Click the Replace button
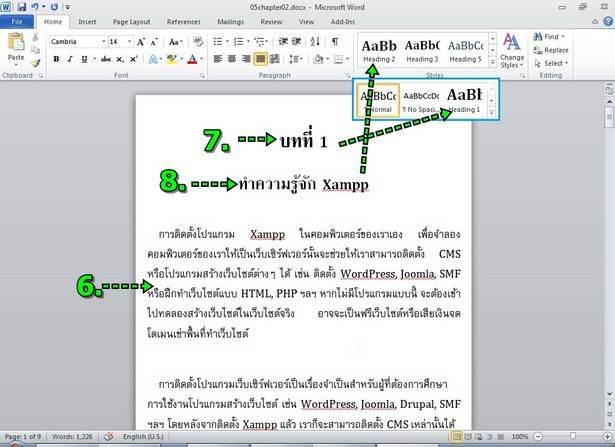Image resolution: width=615 pixels, height=447 pixels. (551, 50)
